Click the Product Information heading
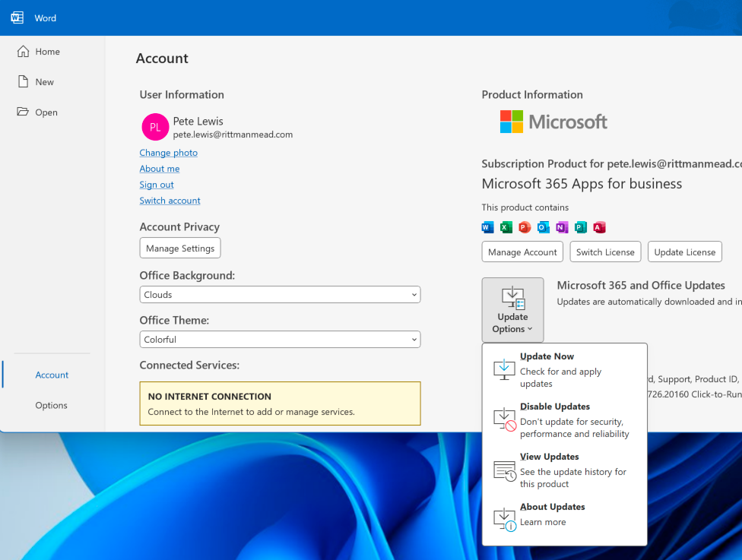 pyautogui.click(x=532, y=94)
